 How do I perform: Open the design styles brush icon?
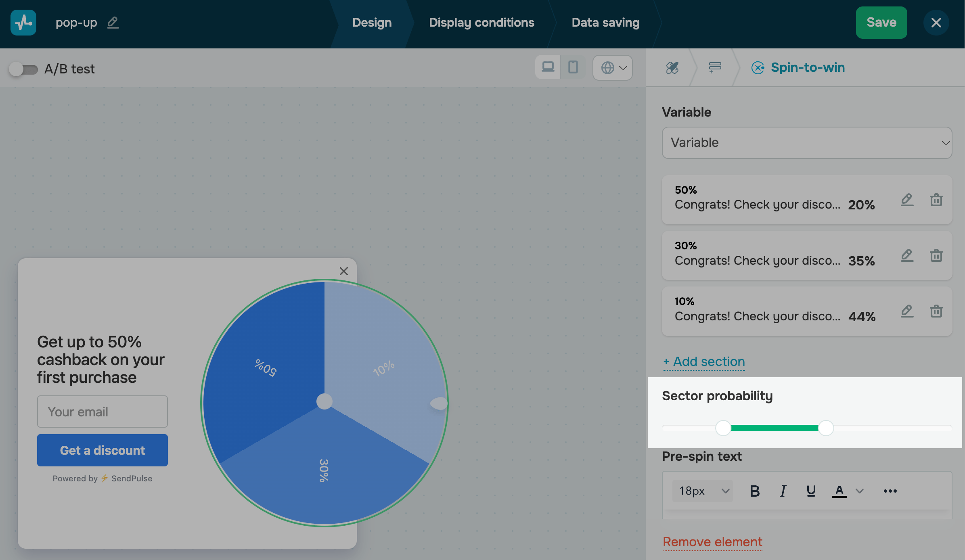pyautogui.click(x=672, y=68)
